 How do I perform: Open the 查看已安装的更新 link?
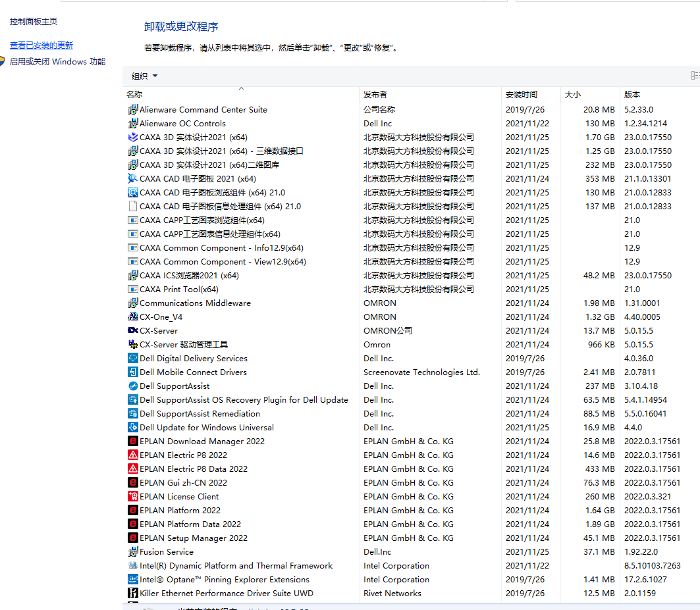click(41, 45)
